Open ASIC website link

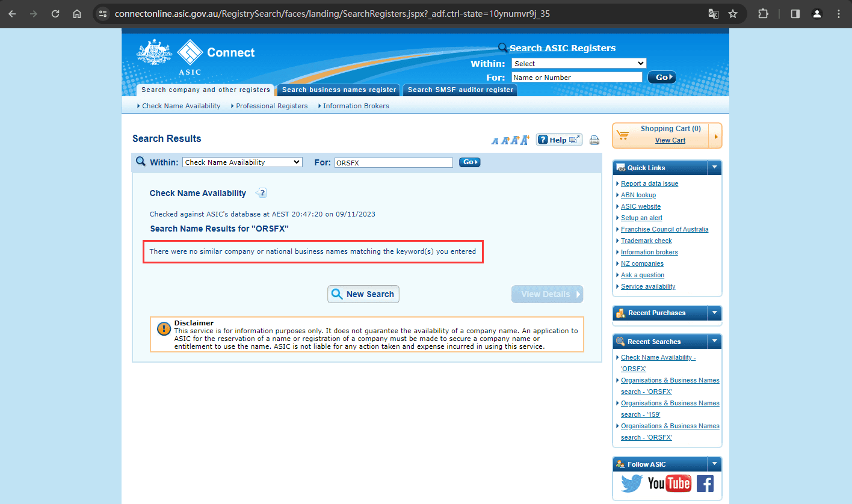(641, 206)
